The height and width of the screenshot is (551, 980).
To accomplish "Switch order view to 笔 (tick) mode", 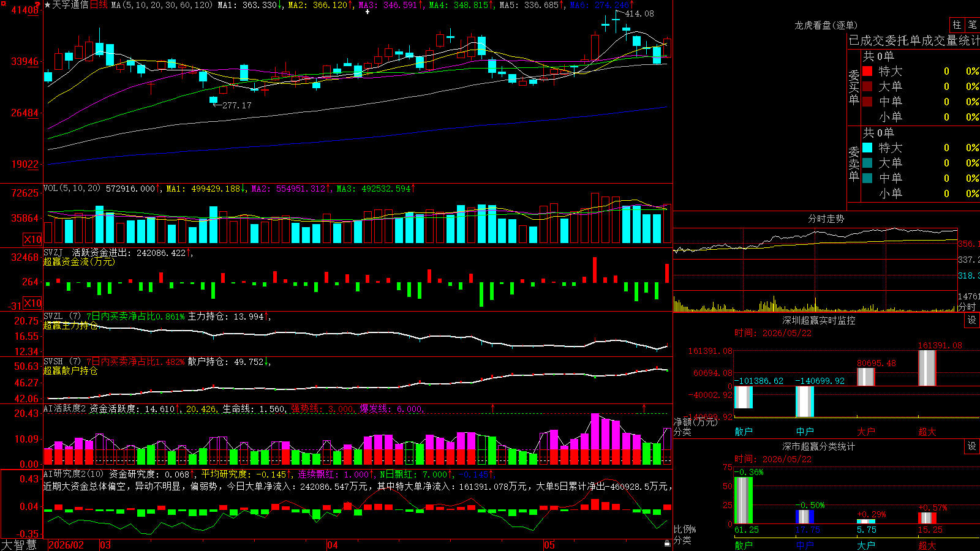I will tap(972, 24).
